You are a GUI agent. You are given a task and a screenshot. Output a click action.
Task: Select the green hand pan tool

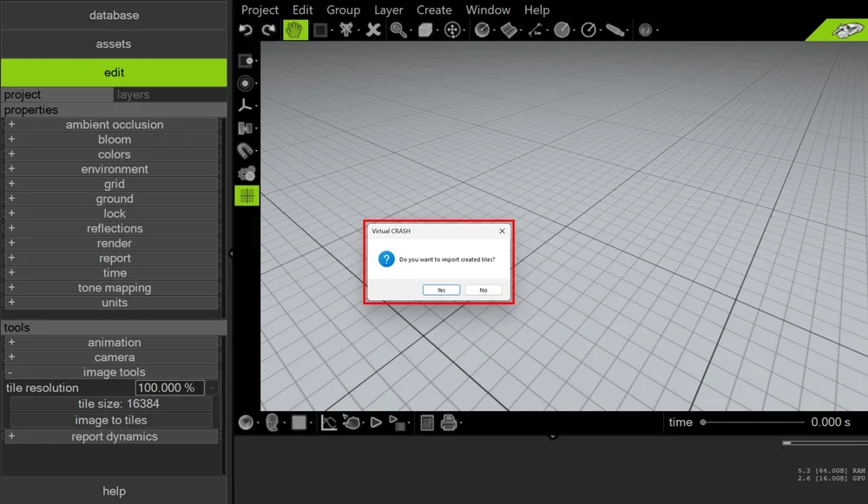click(x=295, y=29)
